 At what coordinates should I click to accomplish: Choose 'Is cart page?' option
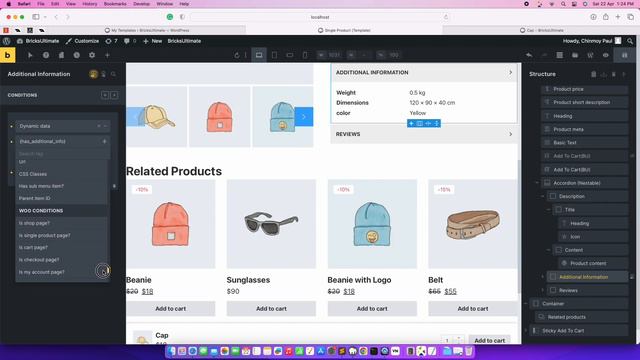pos(62,247)
